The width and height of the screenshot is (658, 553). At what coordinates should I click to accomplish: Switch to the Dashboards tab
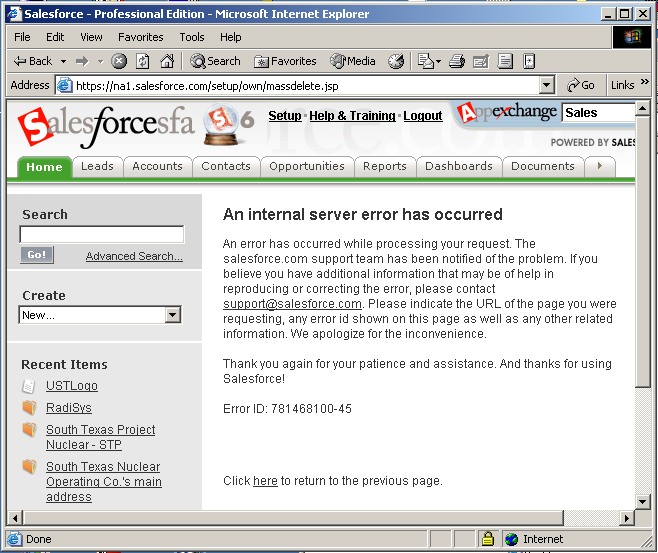click(459, 166)
